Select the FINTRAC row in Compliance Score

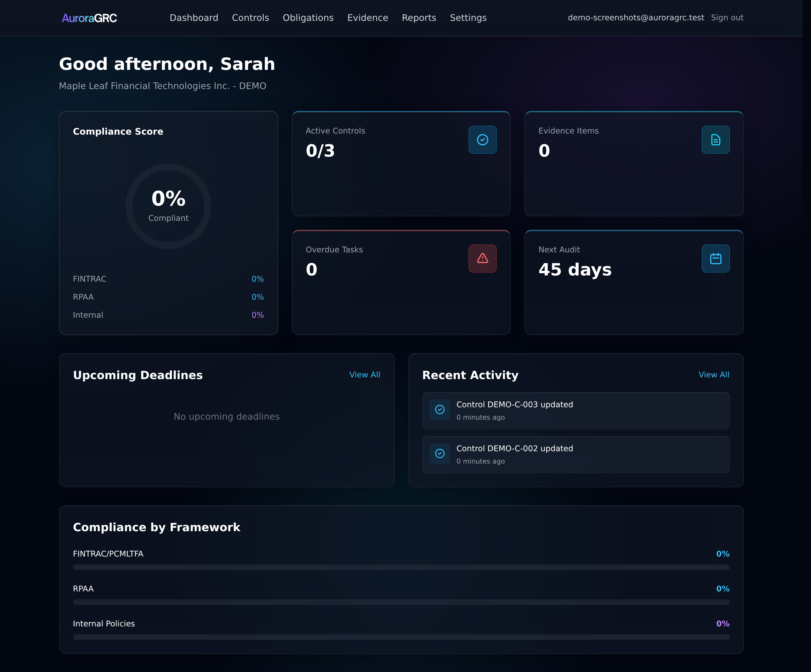tap(168, 279)
